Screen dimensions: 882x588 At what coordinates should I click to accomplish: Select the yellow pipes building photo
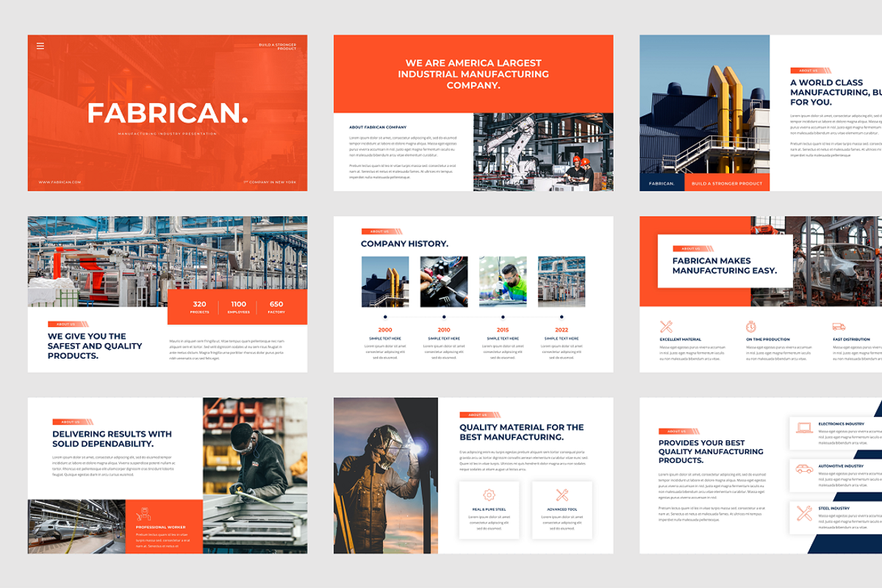coord(704,104)
